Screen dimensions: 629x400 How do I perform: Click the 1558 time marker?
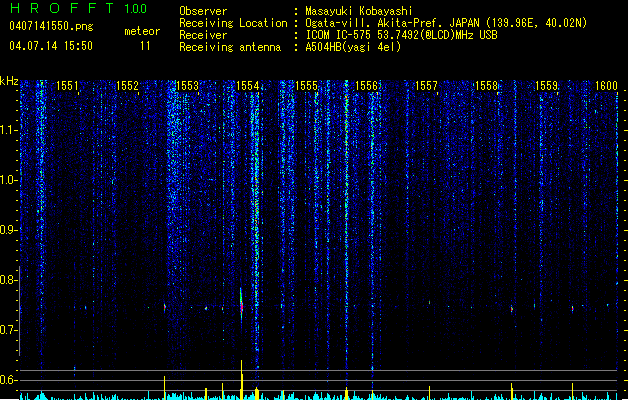click(486, 86)
